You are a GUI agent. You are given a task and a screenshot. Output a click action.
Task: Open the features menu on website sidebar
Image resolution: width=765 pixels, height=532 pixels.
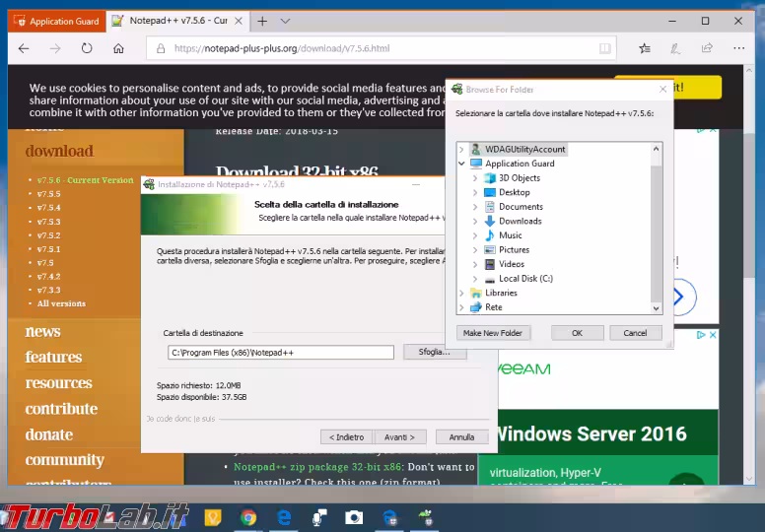pyautogui.click(x=53, y=358)
